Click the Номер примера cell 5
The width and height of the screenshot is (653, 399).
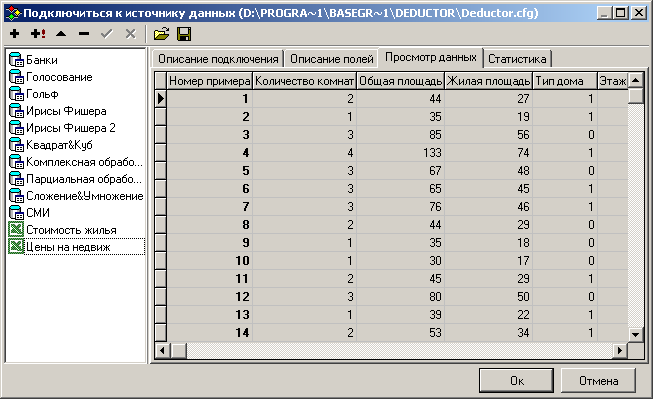pyautogui.click(x=209, y=171)
